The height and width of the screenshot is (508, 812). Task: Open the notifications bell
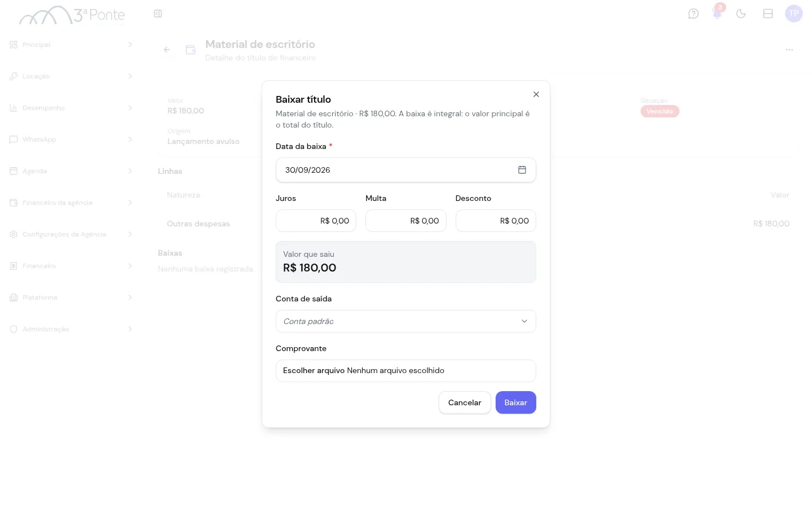[717, 14]
